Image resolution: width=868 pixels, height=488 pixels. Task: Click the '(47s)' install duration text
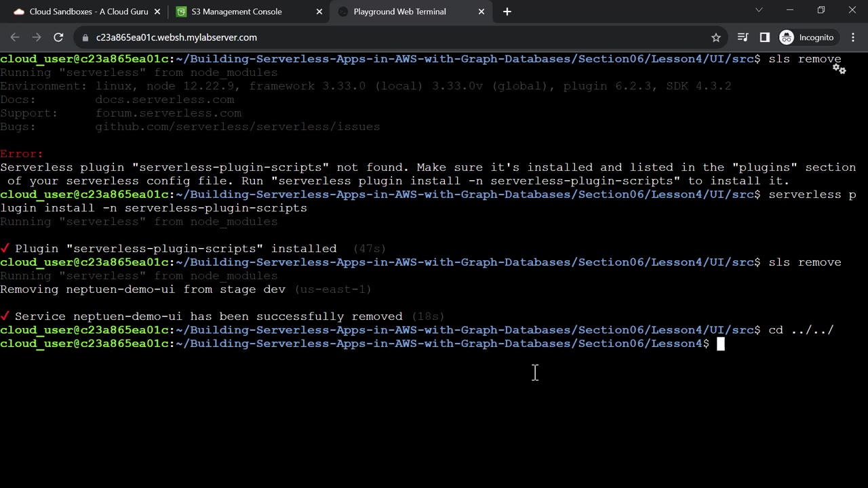coord(369,249)
